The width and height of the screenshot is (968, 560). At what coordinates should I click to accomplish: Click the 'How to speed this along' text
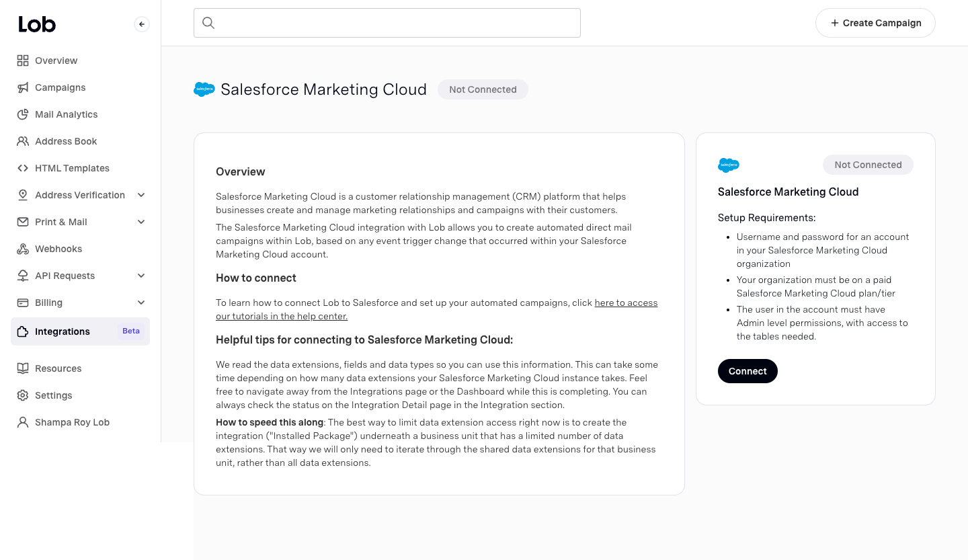click(x=270, y=422)
